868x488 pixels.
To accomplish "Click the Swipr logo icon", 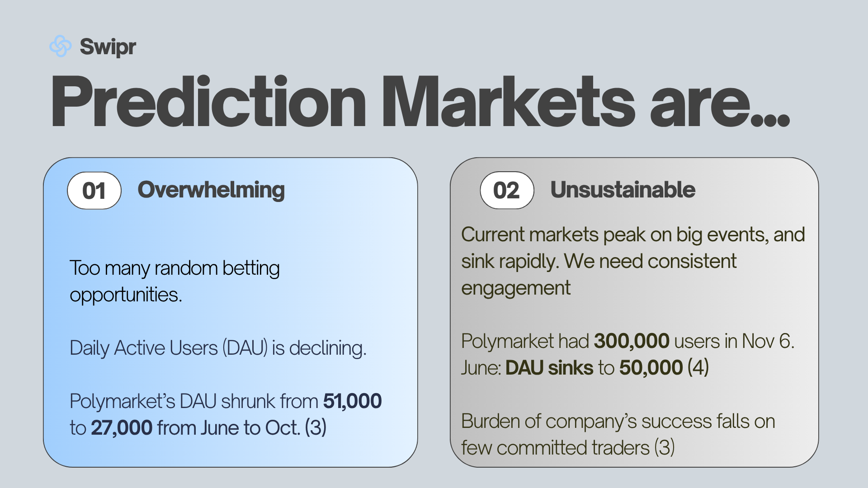I will (x=61, y=46).
